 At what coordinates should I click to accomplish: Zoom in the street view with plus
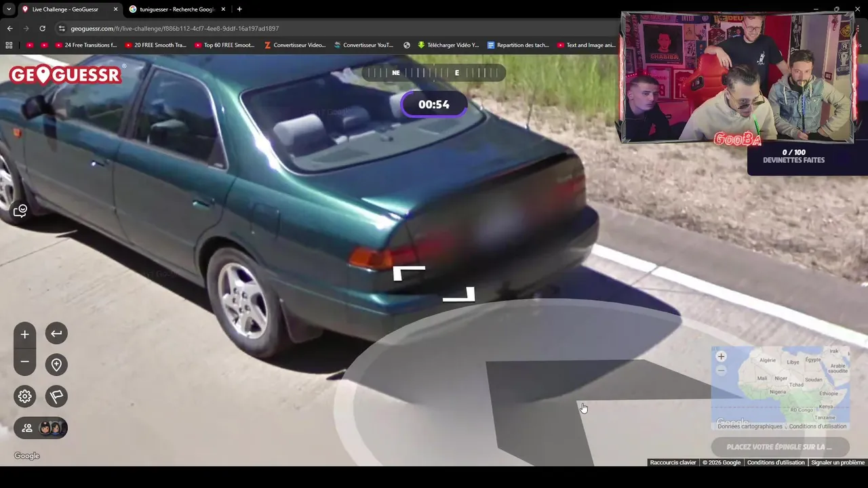pos(24,334)
